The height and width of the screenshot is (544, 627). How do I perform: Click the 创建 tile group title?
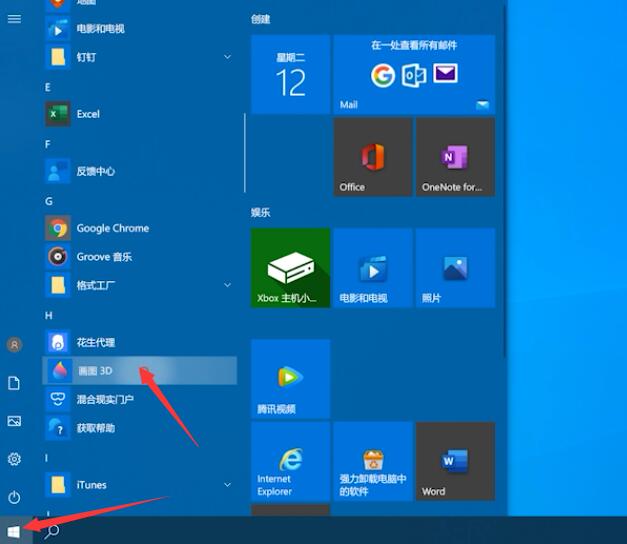261,19
